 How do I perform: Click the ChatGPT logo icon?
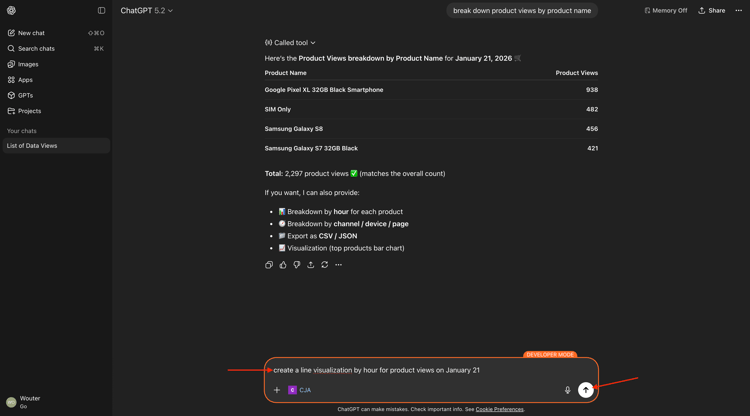click(11, 10)
